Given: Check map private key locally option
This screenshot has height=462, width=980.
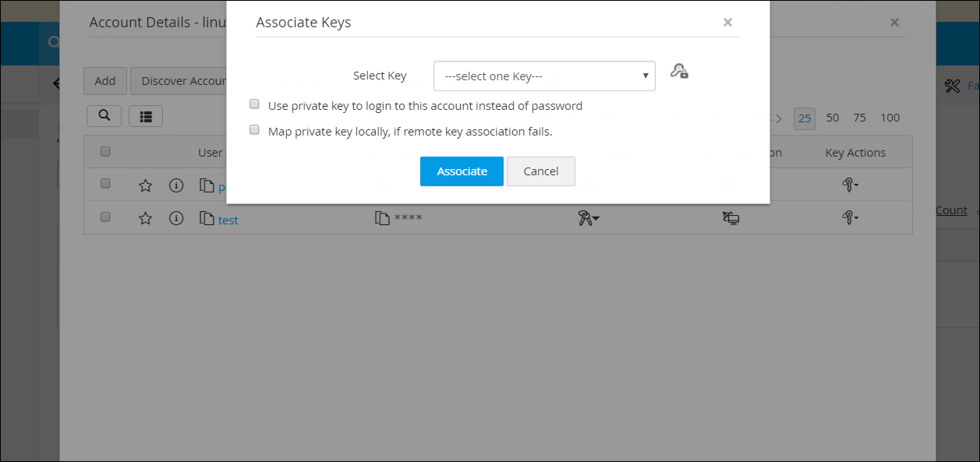Looking at the screenshot, I should [254, 130].
